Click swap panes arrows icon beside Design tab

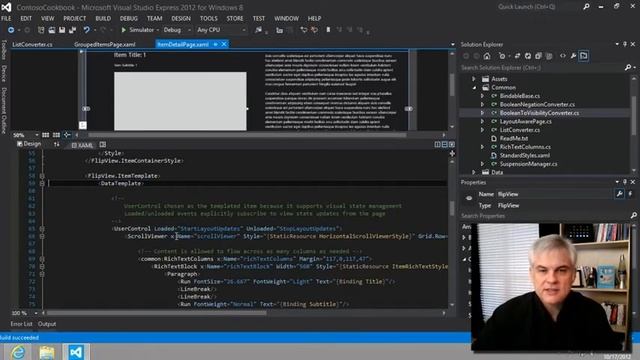point(56,144)
